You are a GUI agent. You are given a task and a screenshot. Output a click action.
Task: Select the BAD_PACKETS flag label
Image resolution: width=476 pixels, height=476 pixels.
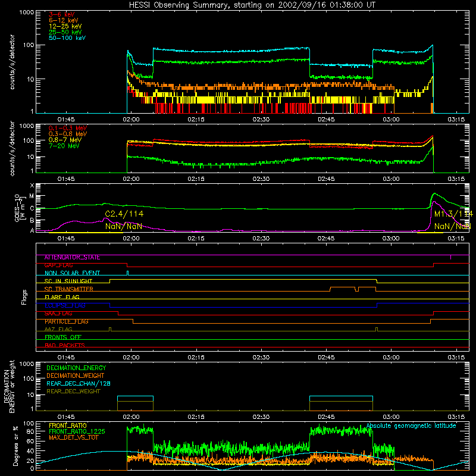tap(65, 345)
